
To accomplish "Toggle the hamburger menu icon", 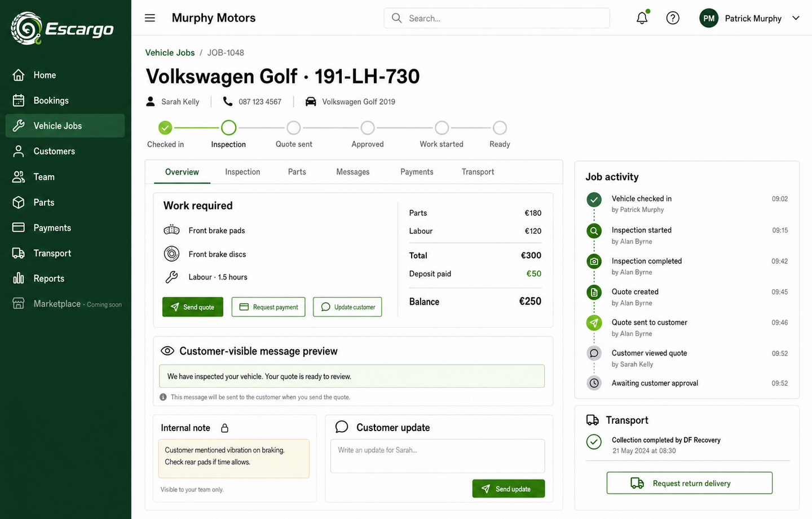I will pos(150,18).
